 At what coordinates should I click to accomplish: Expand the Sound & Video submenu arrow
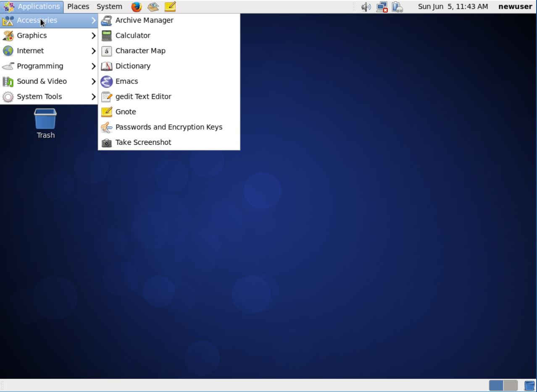pyautogui.click(x=94, y=81)
